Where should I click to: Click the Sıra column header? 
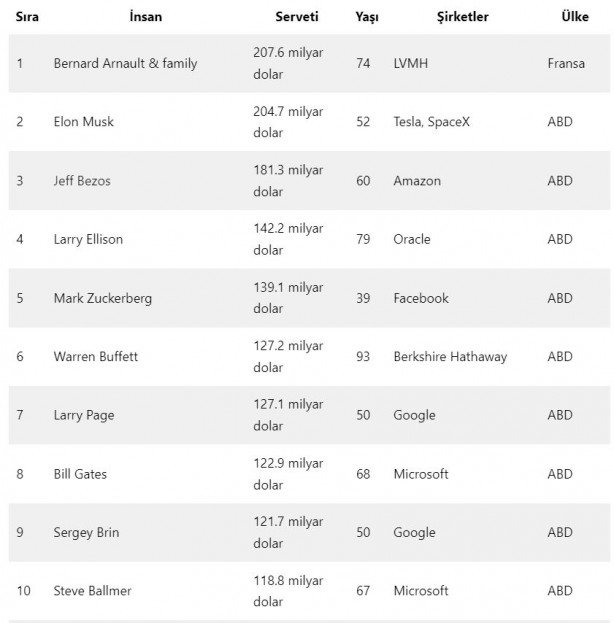tap(27, 17)
